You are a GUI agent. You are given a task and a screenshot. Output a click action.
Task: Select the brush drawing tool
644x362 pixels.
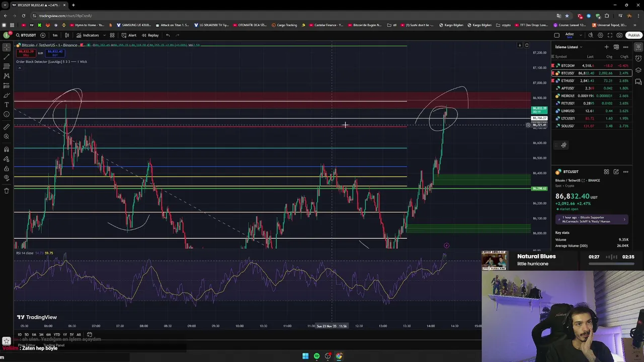point(7,95)
